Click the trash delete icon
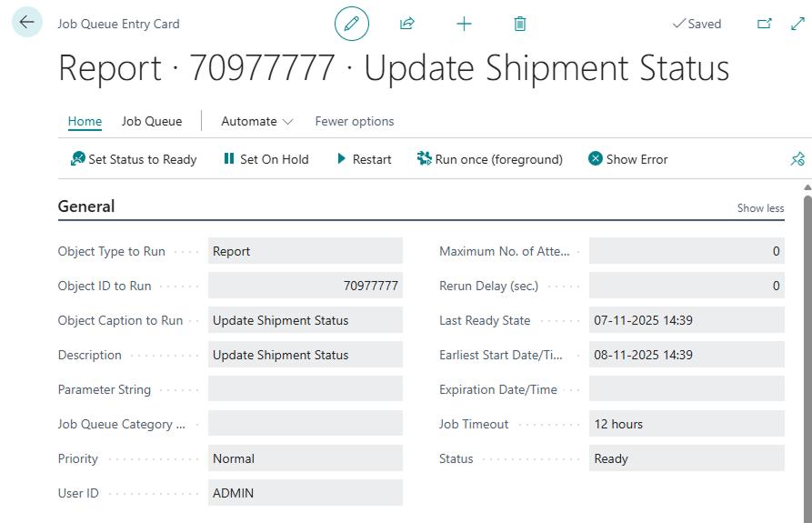 pyautogui.click(x=520, y=24)
